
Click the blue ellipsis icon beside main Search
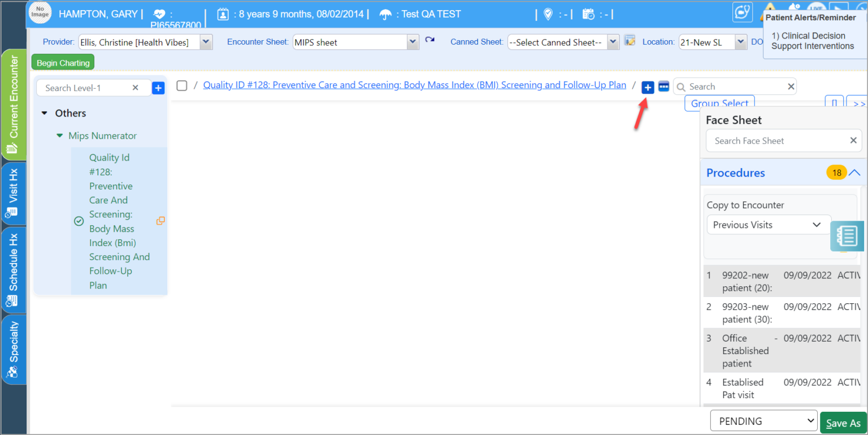pos(663,87)
